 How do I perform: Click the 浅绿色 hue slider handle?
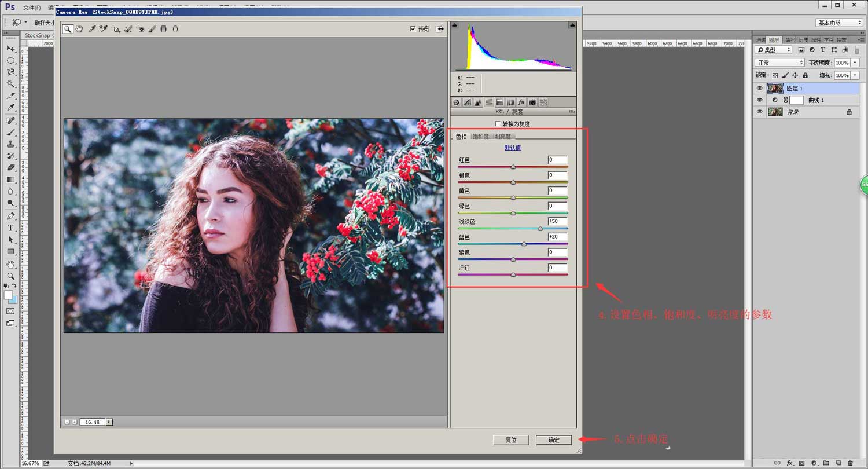pos(540,229)
